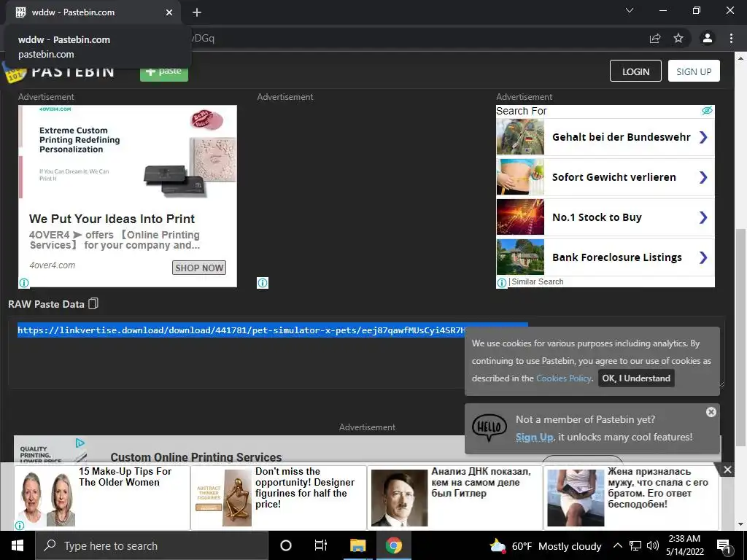Click the AdChoices icon on the printing services banner

pos(80,443)
